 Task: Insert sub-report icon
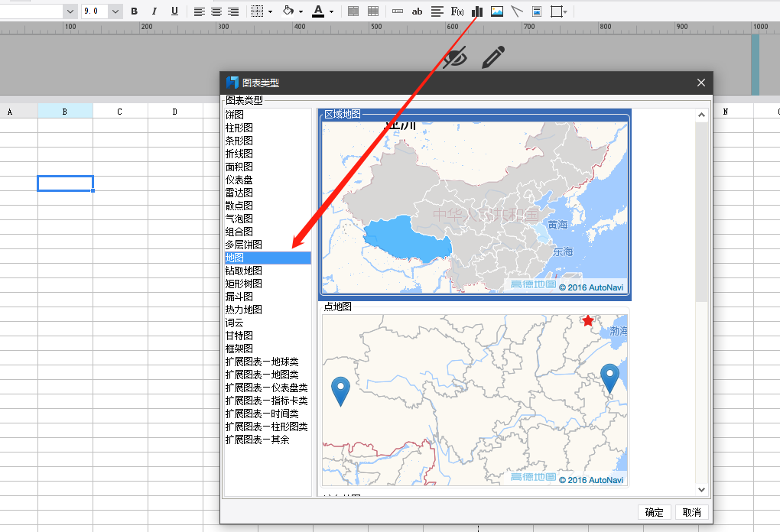tap(537, 11)
